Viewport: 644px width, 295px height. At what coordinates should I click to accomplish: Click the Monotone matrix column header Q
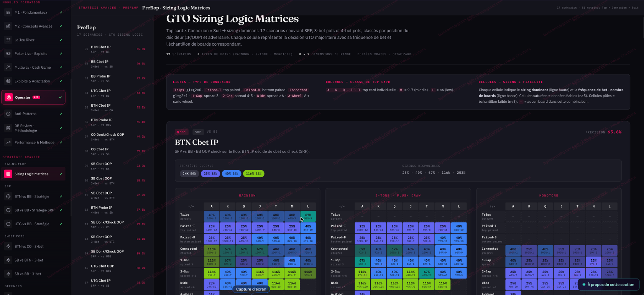(545, 206)
